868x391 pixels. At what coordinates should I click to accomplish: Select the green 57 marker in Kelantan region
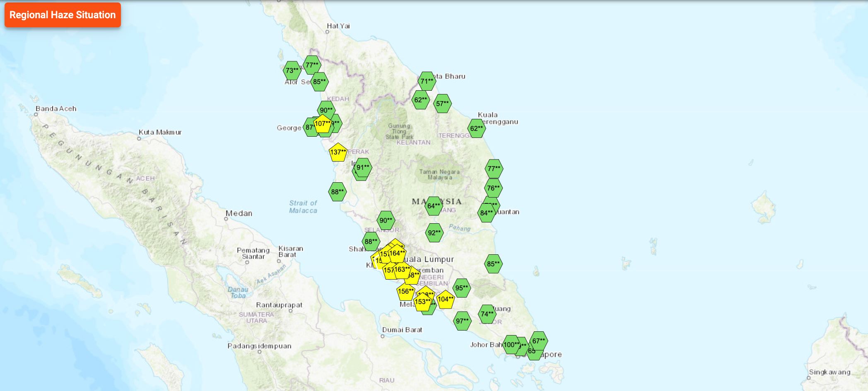click(x=442, y=102)
